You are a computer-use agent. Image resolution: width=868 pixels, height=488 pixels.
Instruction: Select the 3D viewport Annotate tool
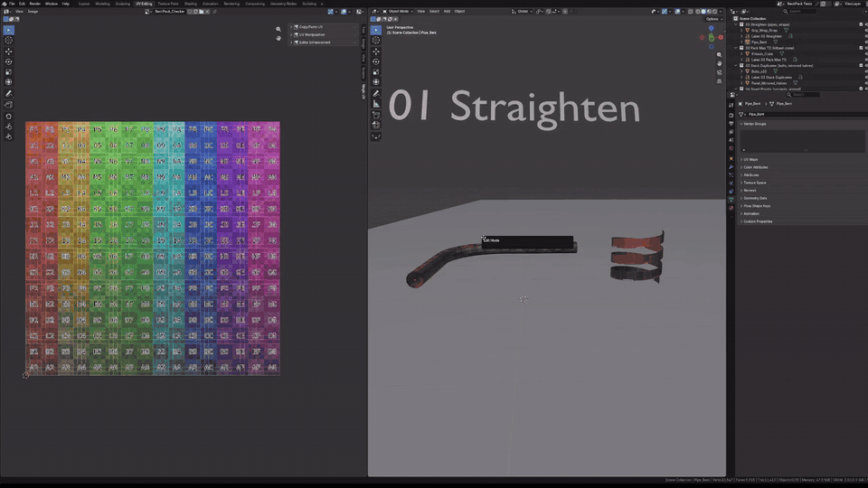coord(376,93)
